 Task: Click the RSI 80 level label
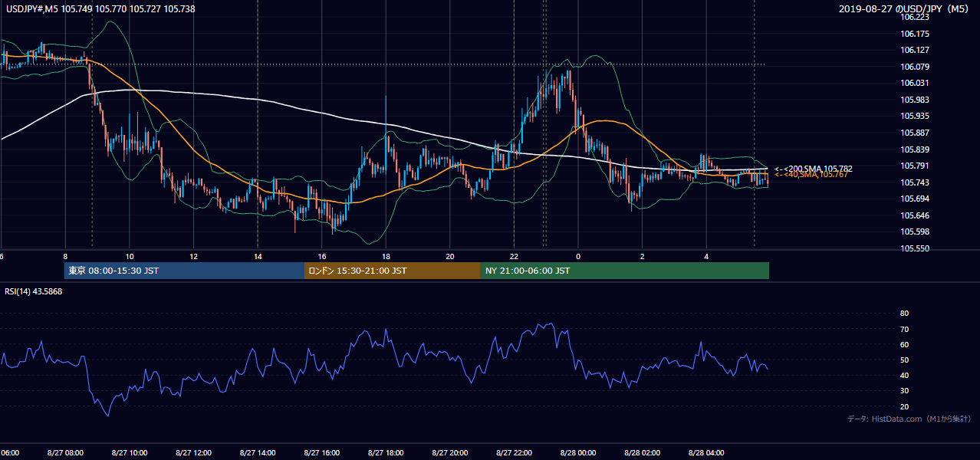click(x=904, y=314)
